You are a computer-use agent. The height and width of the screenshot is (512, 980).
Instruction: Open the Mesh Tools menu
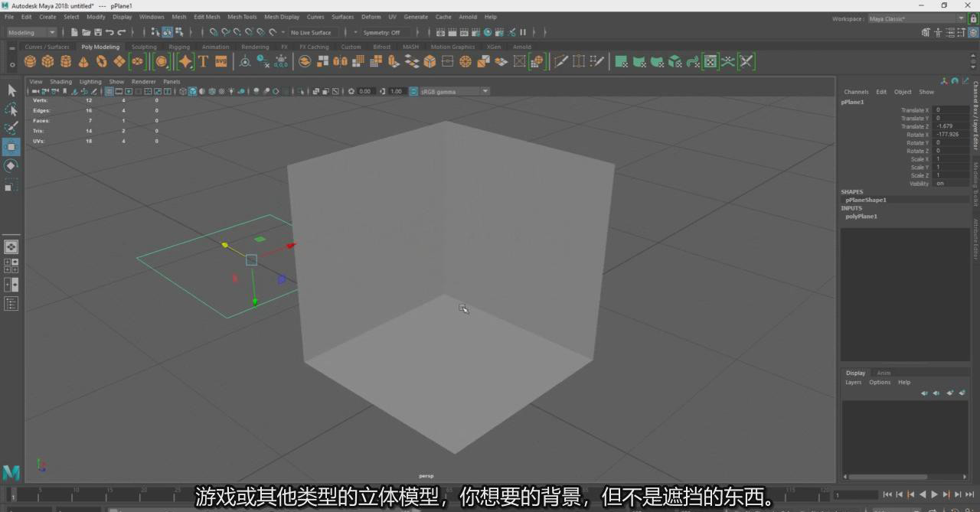point(242,17)
